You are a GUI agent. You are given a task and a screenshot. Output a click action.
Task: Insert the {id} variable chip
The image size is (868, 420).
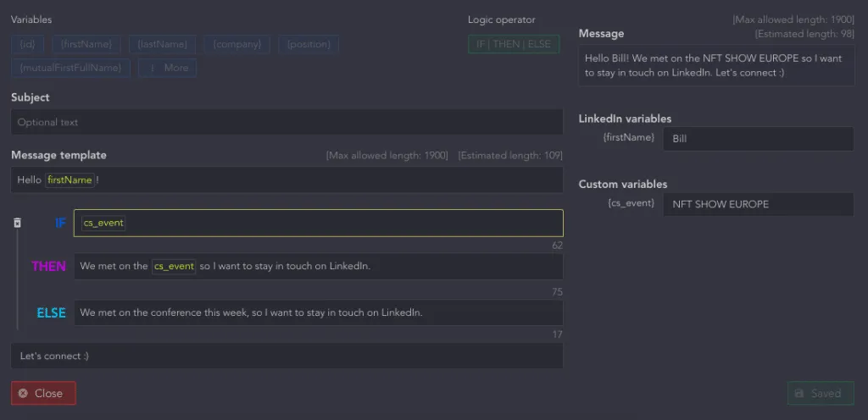(x=28, y=44)
